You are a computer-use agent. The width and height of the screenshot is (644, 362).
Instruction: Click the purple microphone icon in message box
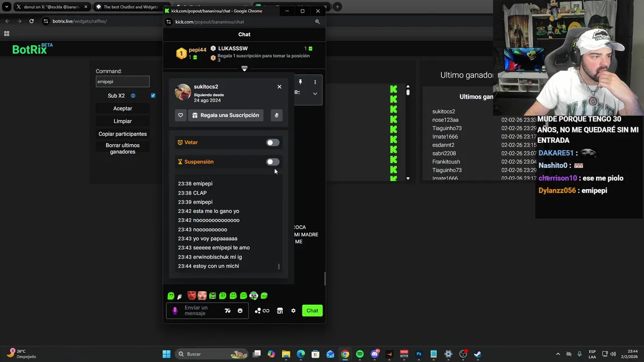175,311
